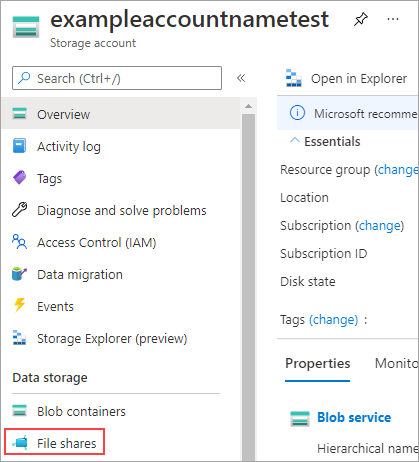The image size is (419, 462).
Task: Select the Overview menu item
Action: [x=121, y=114]
